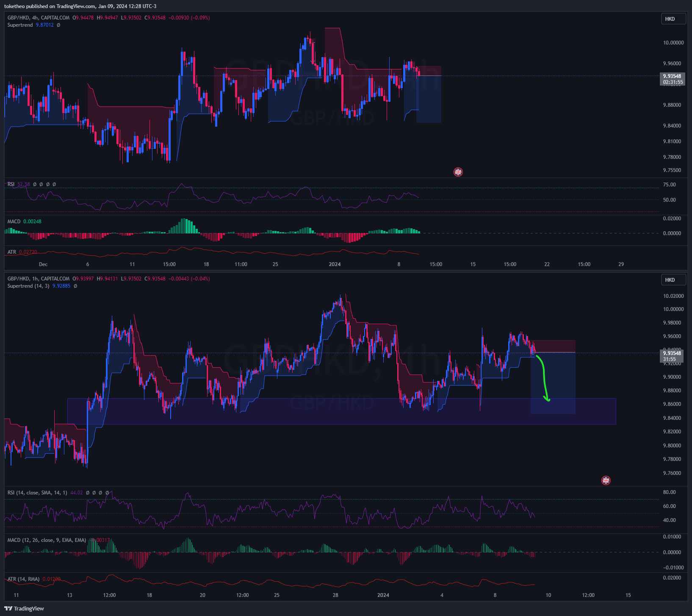Click the Supertrend label on the 4h chart

[x=20, y=25]
